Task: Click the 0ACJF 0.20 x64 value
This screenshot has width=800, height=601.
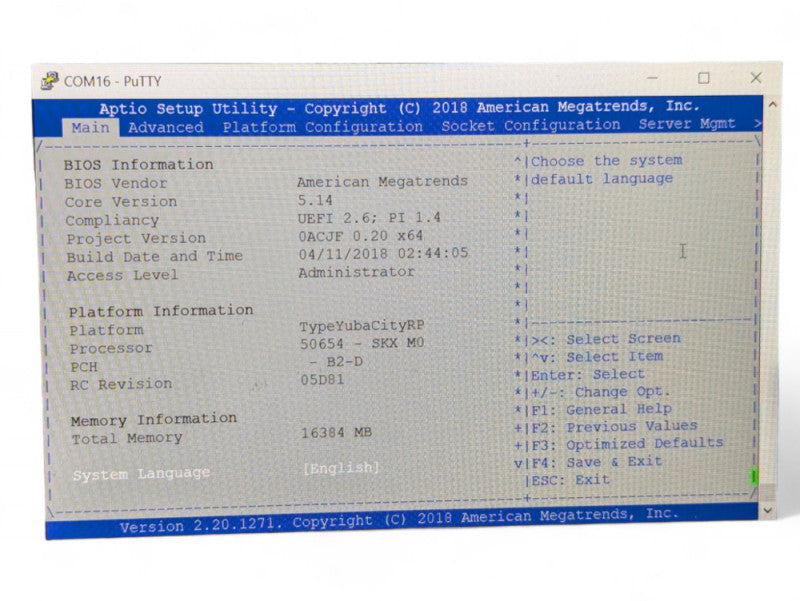Action: pos(361,236)
